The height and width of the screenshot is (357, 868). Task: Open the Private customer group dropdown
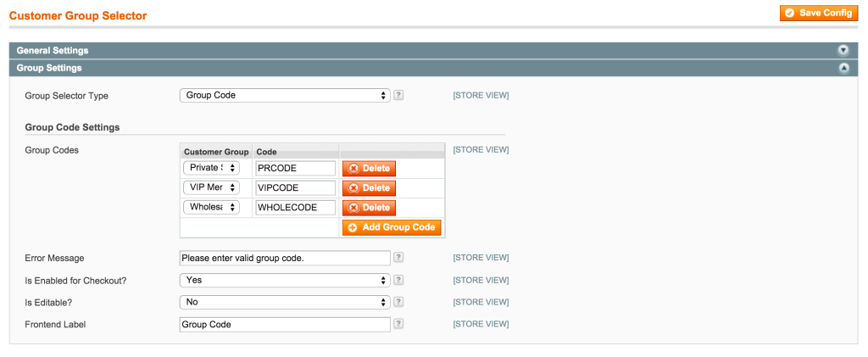211,168
